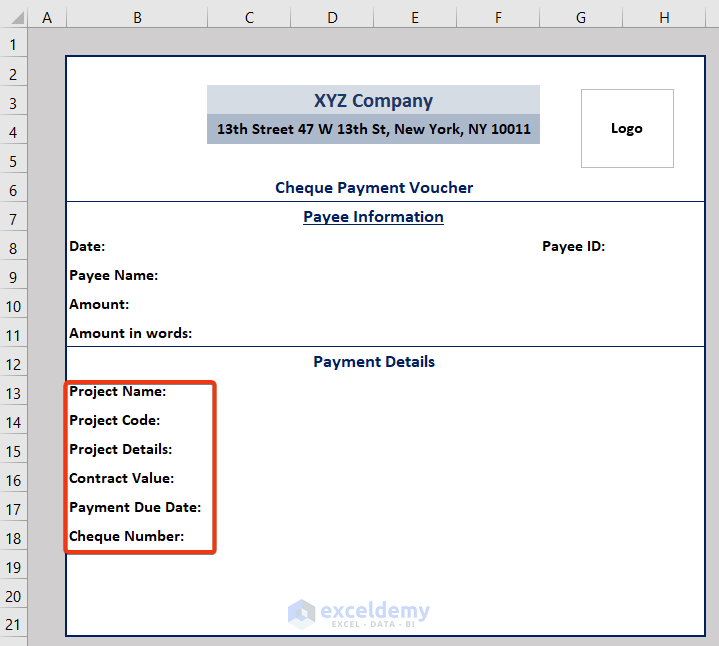The height and width of the screenshot is (646, 719).
Task: Click the Cheque Payment Voucher heading
Action: (374, 188)
